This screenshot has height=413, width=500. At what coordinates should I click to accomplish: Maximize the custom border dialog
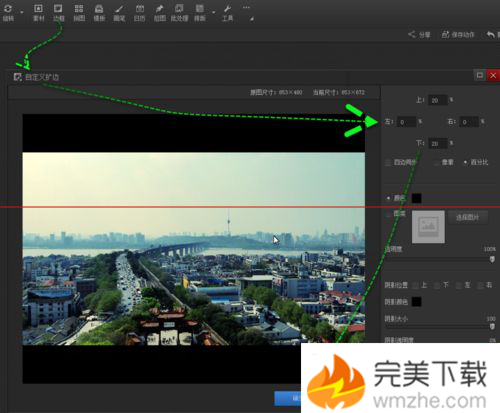(x=480, y=75)
